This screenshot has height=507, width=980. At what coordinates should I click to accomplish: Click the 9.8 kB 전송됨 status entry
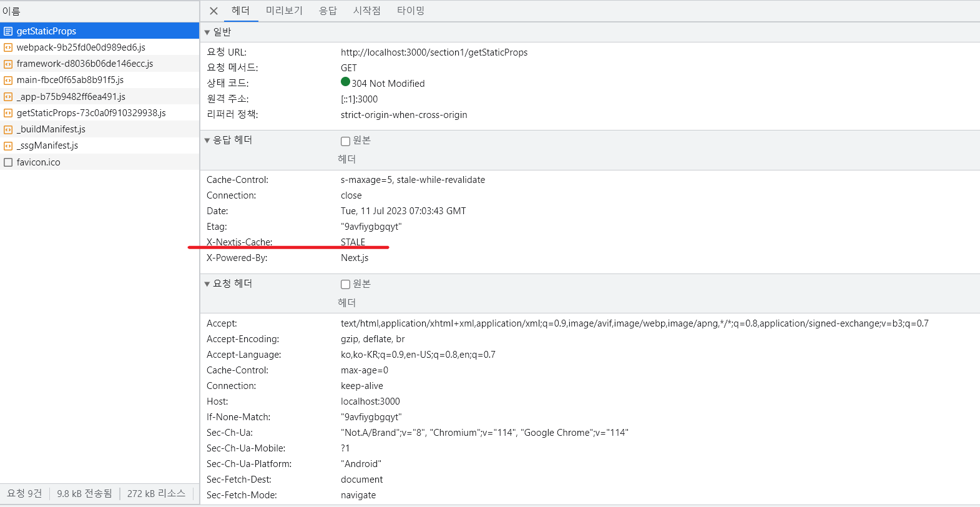(84, 493)
